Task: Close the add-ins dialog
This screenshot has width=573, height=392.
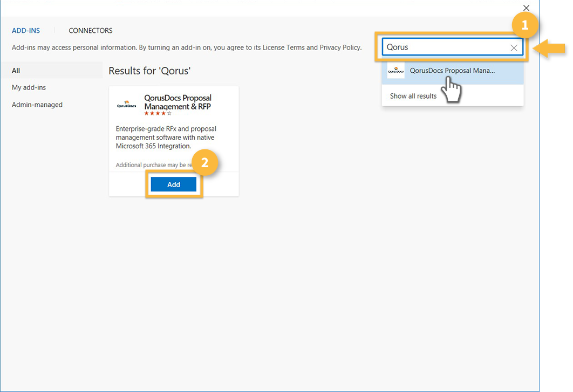Action: (x=526, y=8)
